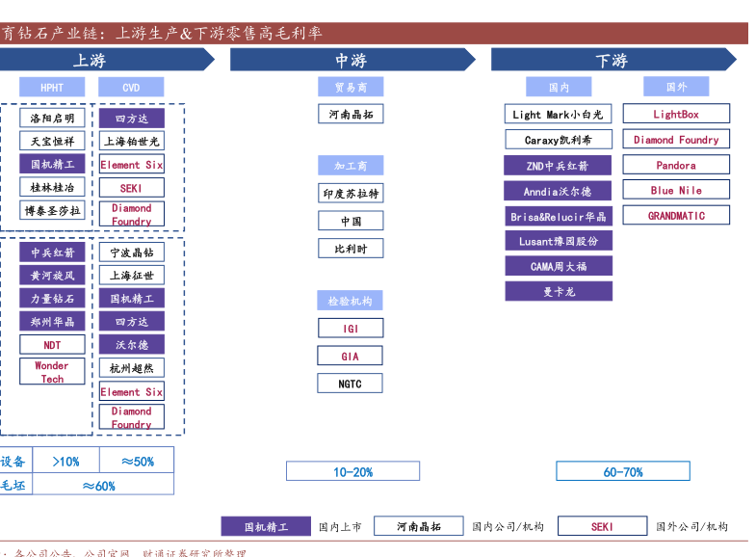
Task: Select the SEKI legend sample box
Action: 602,526
